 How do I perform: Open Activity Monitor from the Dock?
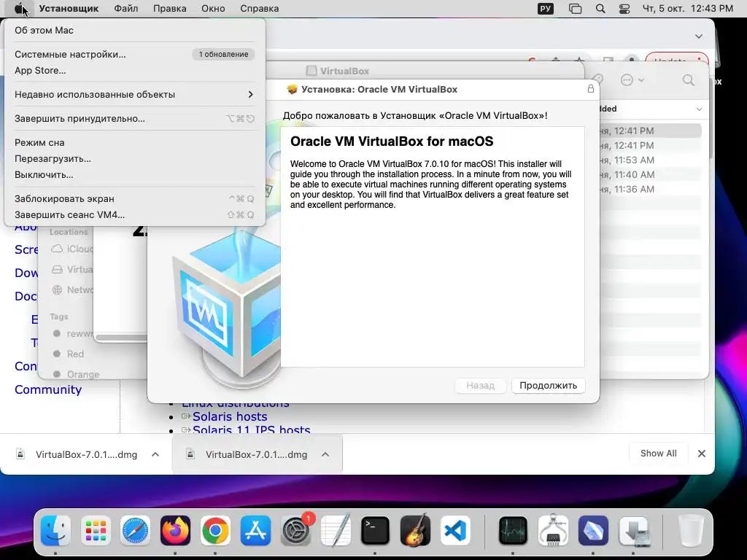pos(513,531)
